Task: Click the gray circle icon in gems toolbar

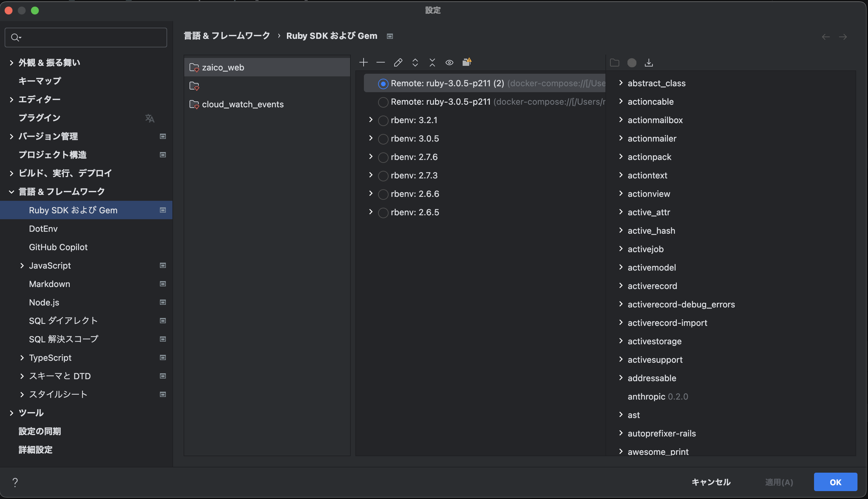Action: tap(632, 63)
